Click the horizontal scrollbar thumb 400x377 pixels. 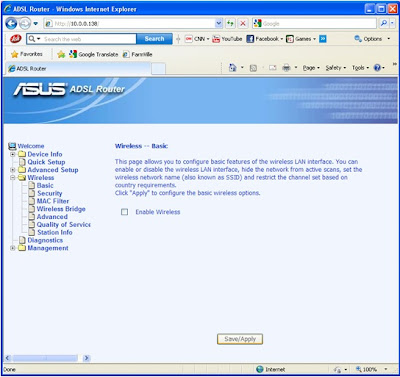45,358
